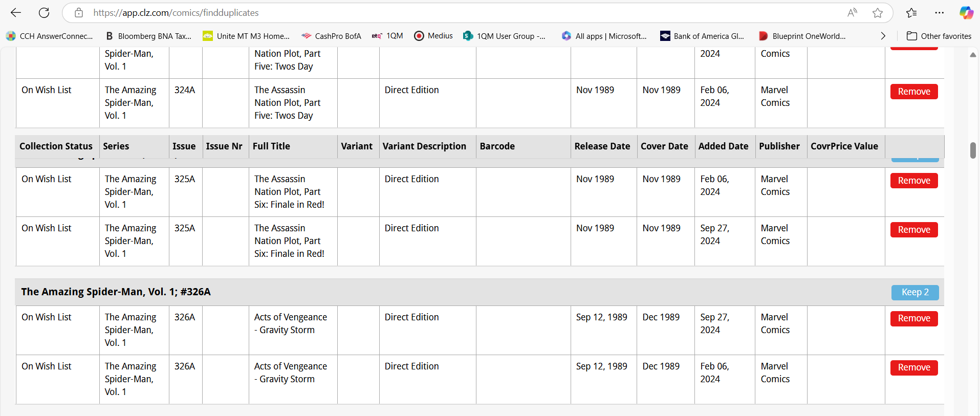Open Bloomberg BNA Tax bookmark
This screenshot has height=416, width=980.
point(148,36)
